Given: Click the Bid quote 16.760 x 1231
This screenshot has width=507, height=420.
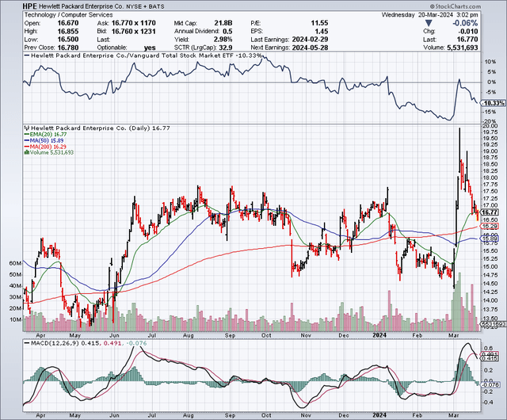Looking at the screenshot, I should [134, 31].
